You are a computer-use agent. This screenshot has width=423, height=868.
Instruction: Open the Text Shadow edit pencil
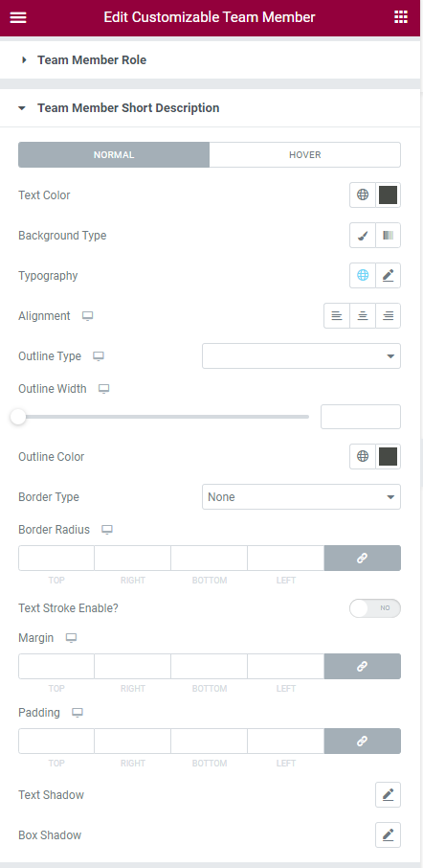389,795
